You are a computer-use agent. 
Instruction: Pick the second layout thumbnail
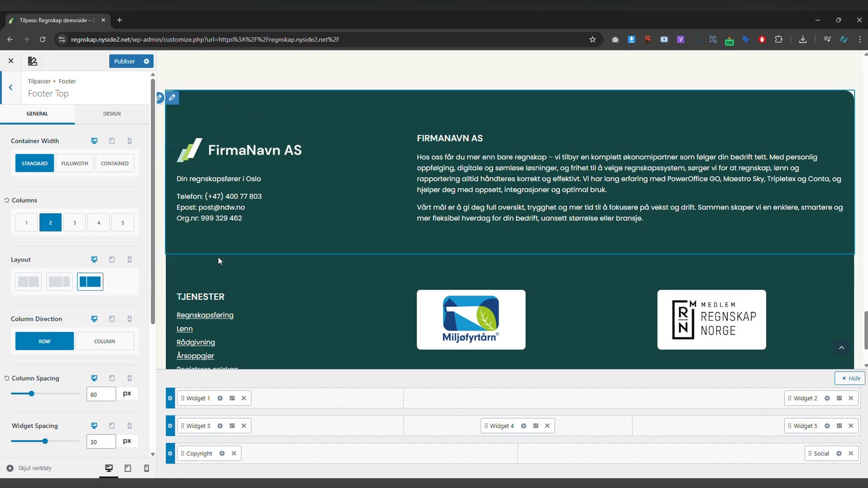(59, 281)
